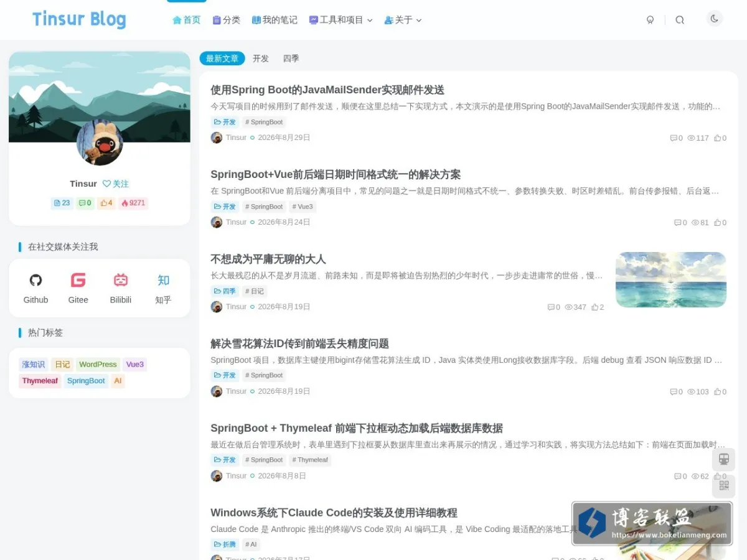Click the WordPress hot tag
The image size is (747, 560).
click(98, 365)
